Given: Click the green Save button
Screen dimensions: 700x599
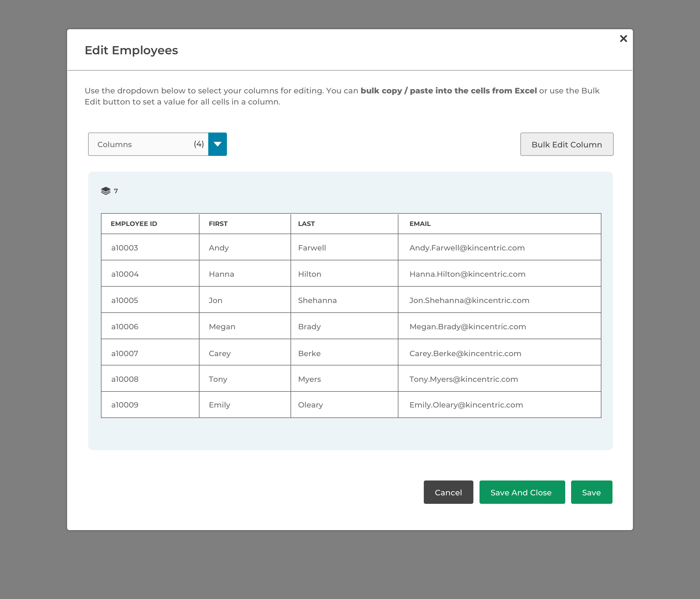Looking at the screenshot, I should [x=591, y=492].
